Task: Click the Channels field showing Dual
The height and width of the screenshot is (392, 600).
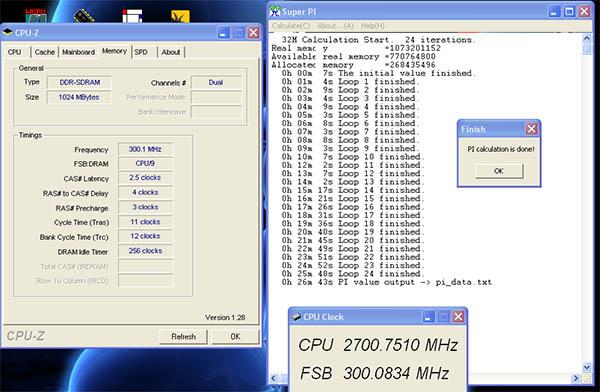Action: (216, 82)
